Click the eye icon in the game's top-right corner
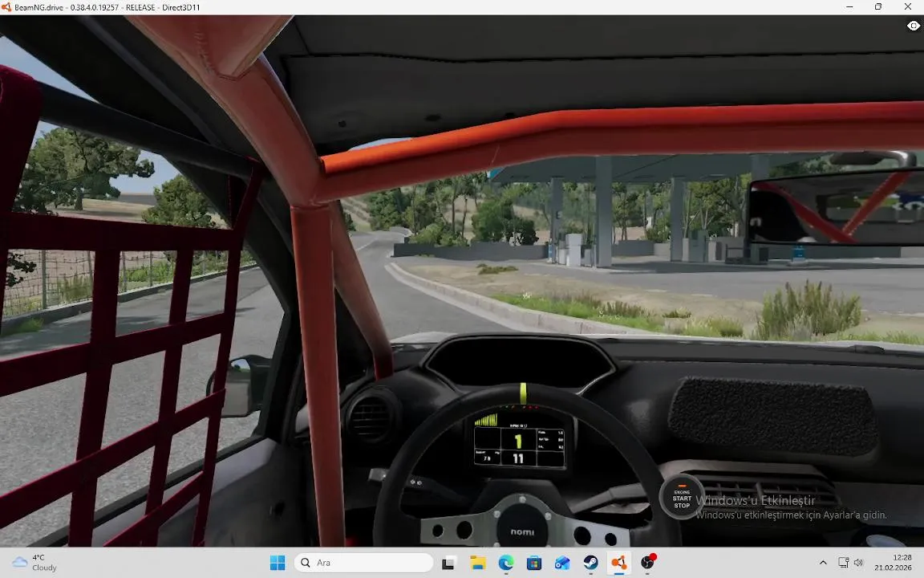Viewport: 924px width, 578px height. click(914, 26)
